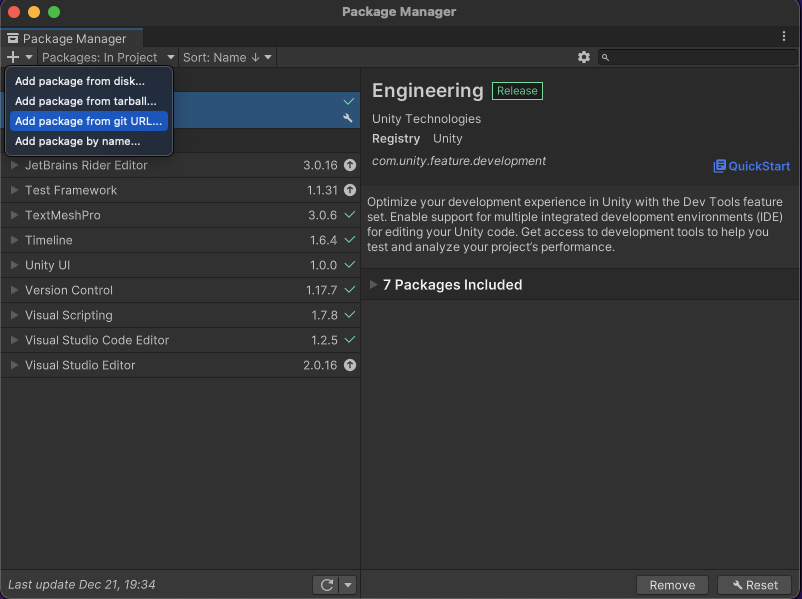Open the more options menu via the three dots
Viewport: 802px width, 599px height.
[783, 35]
